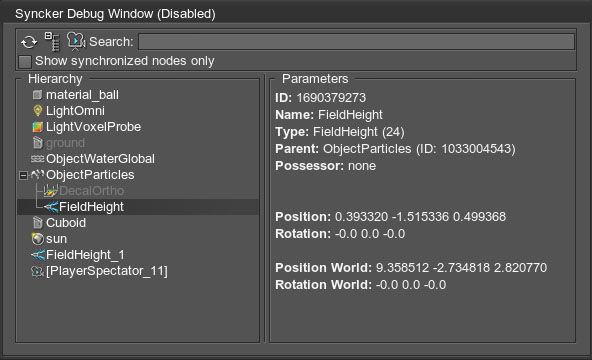Click the Syncker Debug Window title bar
The height and width of the screenshot is (360, 592).
296,14
